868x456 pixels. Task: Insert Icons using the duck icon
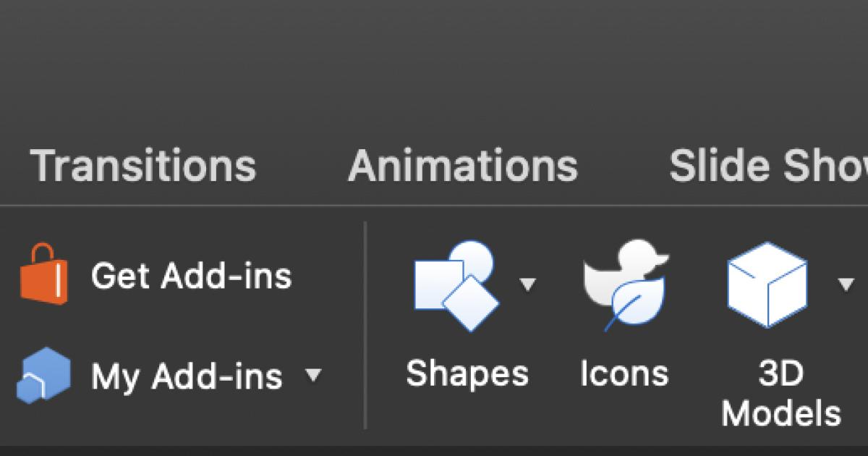point(626,286)
